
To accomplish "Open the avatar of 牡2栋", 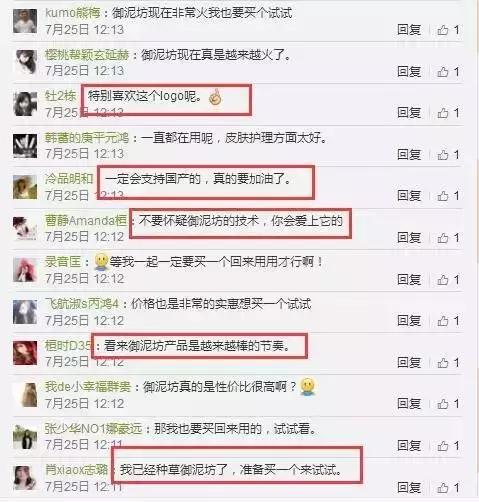I will click(x=25, y=104).
